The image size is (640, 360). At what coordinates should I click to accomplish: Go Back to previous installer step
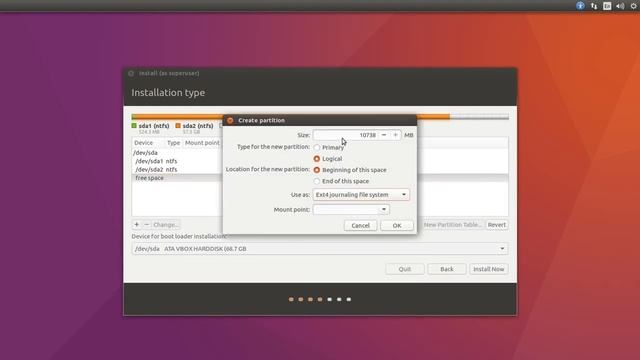point(447,269)
